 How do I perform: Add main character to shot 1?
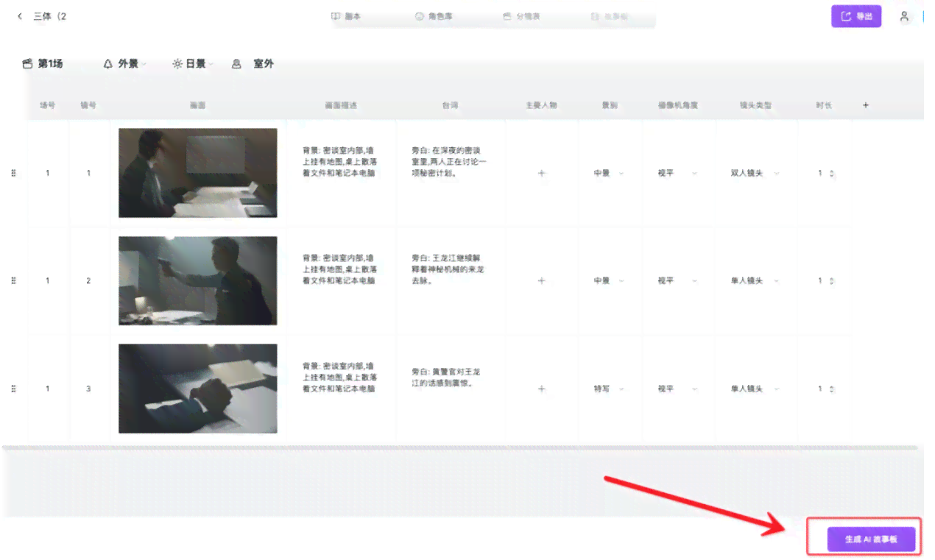(542, 173)
